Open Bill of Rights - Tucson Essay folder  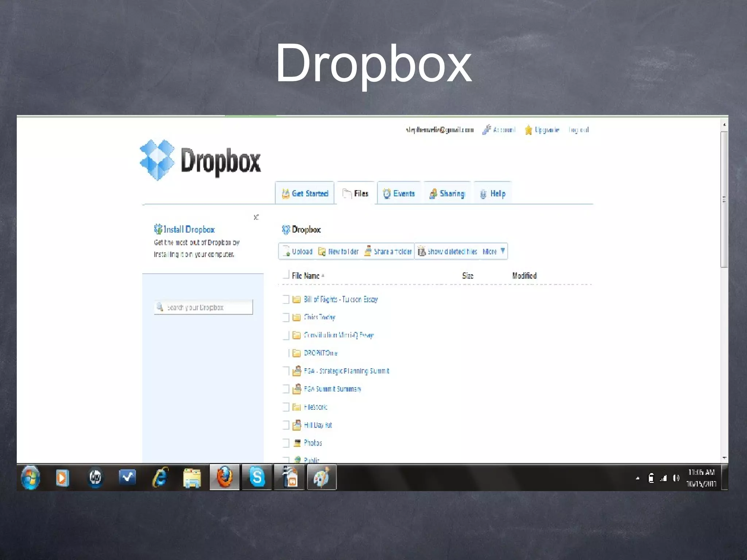[x=341, y=299]
